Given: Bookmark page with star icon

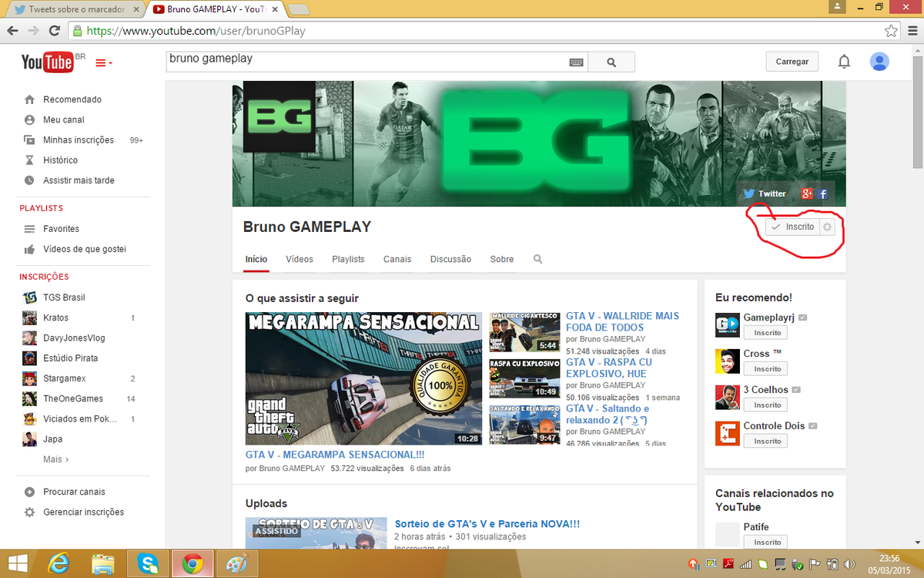Looking at the screenshot, I should 890,31.
